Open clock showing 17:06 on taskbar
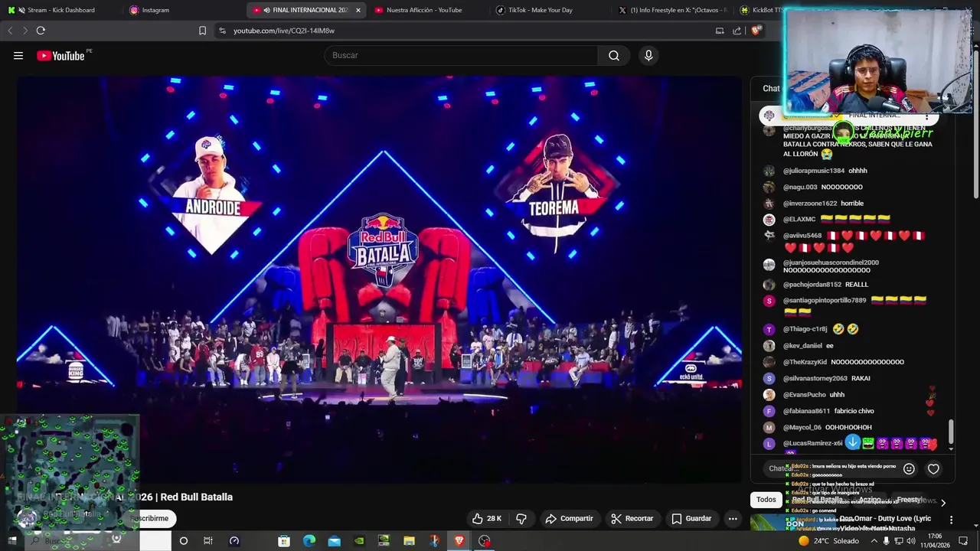 pyautogui.click(x=934, y=540)
